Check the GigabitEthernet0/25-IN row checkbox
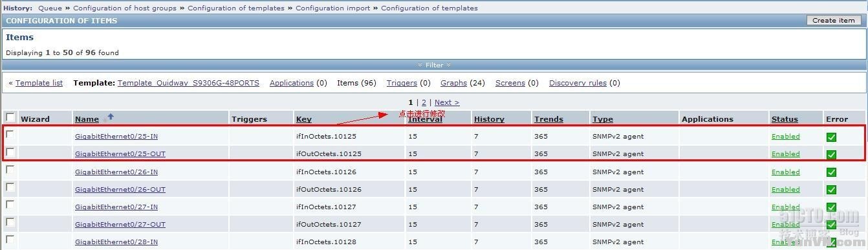This screenshot has width=868, height=250. [10, 135]
